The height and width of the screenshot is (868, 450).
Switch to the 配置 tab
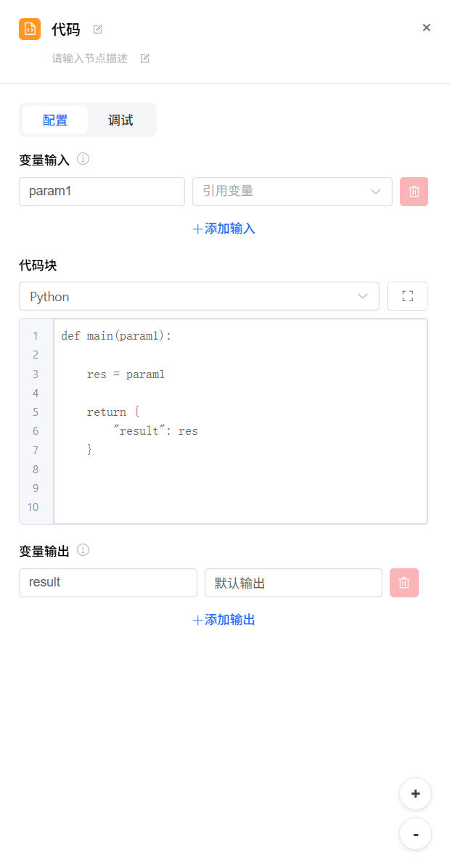(x=55, y=120)
